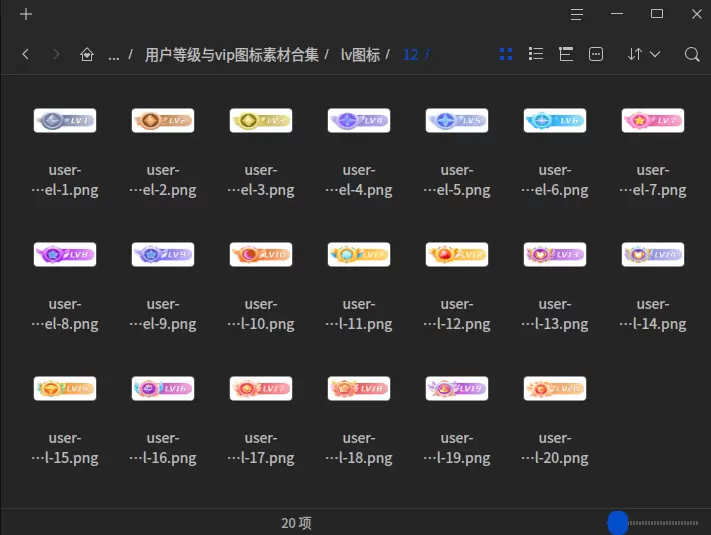
Task: Open the search icon
Action: pyautogui.click(x=692, y=54)
